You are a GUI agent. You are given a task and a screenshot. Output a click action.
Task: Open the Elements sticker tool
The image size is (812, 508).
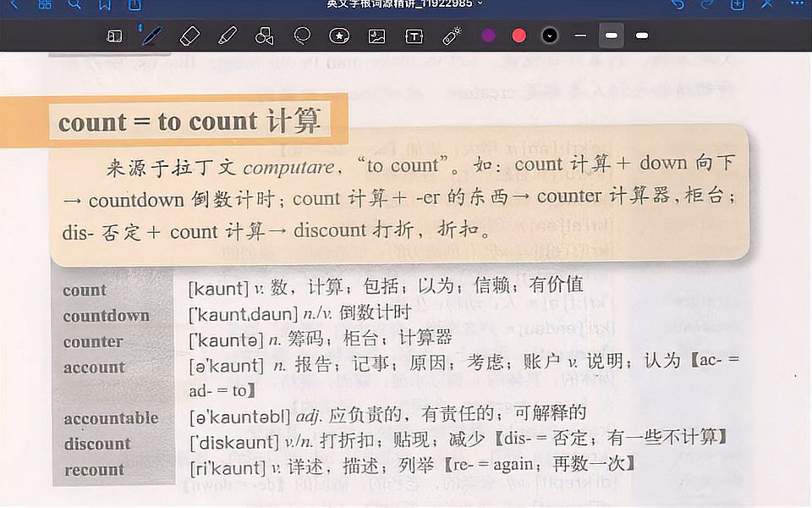point(339,36)
